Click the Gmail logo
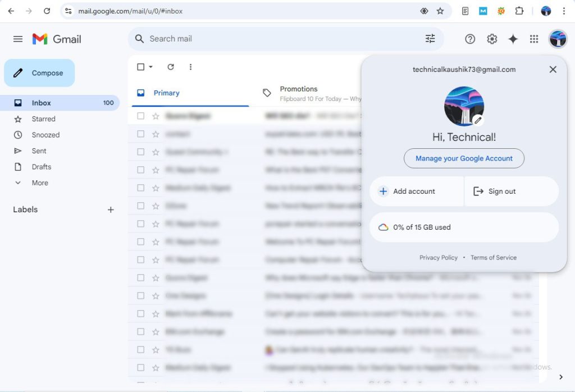 57,39
